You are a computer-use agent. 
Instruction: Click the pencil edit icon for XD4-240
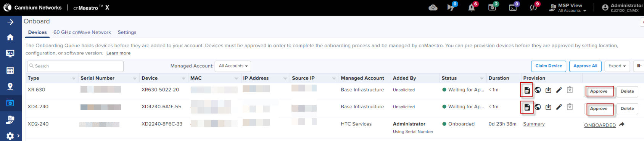[x=559, y=107]
